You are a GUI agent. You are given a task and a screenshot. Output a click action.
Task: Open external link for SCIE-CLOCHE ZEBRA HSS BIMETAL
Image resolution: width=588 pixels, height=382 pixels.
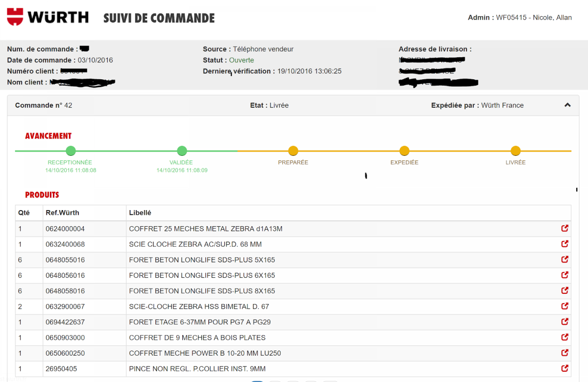point(564,306)
